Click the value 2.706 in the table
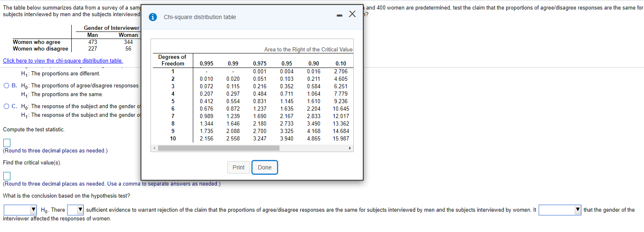Viewport: 644px width, 232px height. [x=340, y=71]
